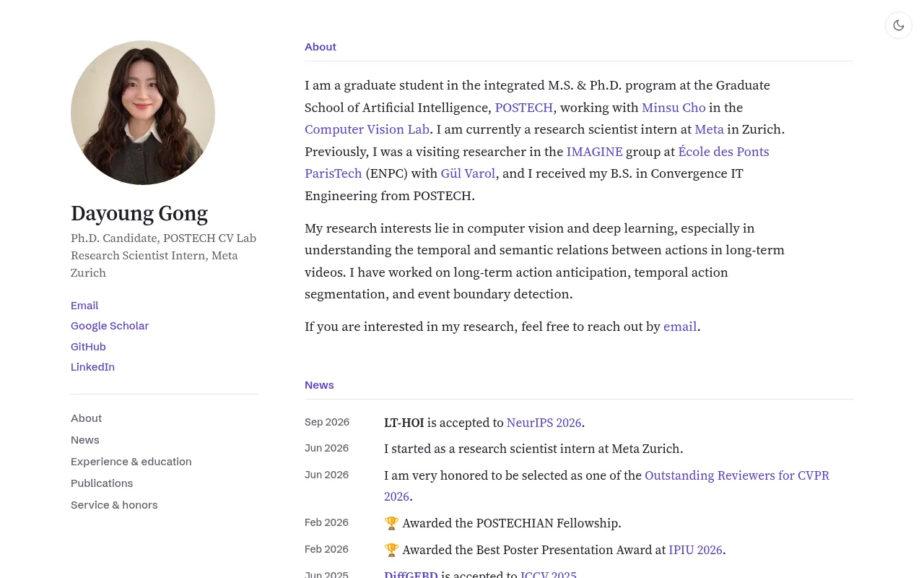924x578 pixels.
Task: Follow the POSTECH link in About paragraph
Action: coord(524,108)
